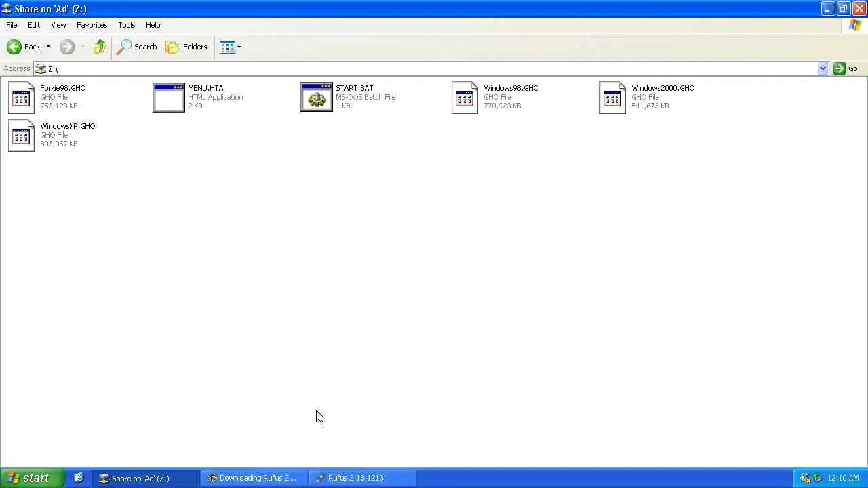Restore down the explorer window
868x488 pixels.
point(843,9)
